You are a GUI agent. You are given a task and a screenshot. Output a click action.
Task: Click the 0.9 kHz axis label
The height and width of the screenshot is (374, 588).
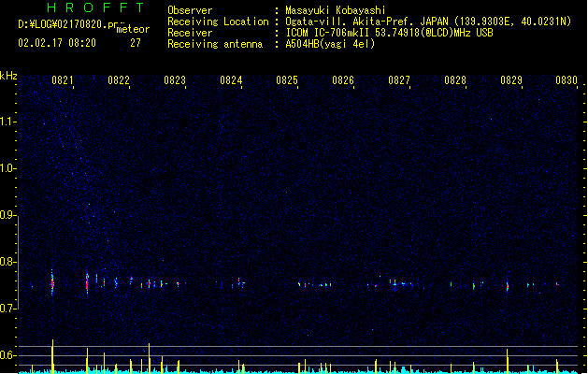coord(7,215)
